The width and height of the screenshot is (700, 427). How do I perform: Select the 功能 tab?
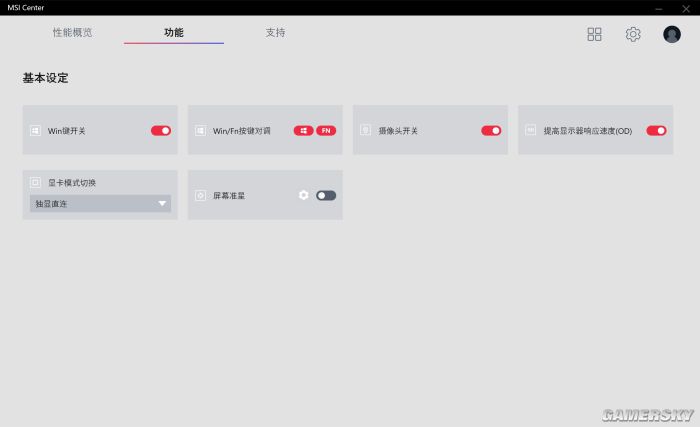point(174,33)
